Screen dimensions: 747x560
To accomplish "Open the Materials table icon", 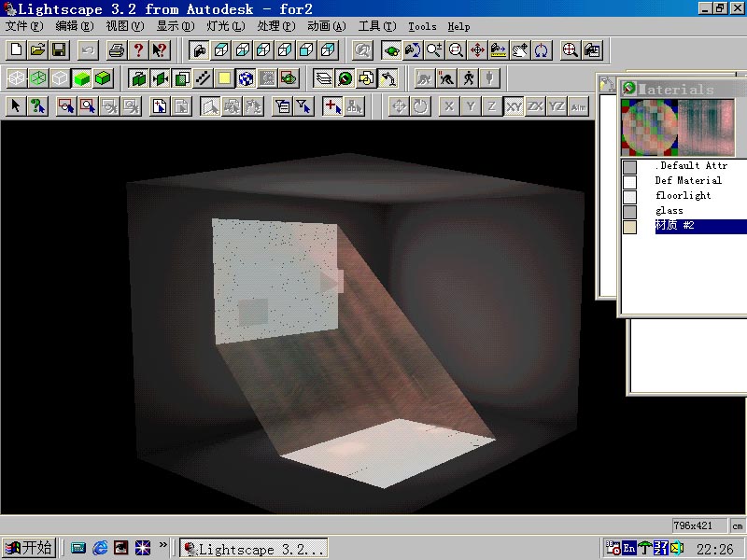I will click(246, 78).
